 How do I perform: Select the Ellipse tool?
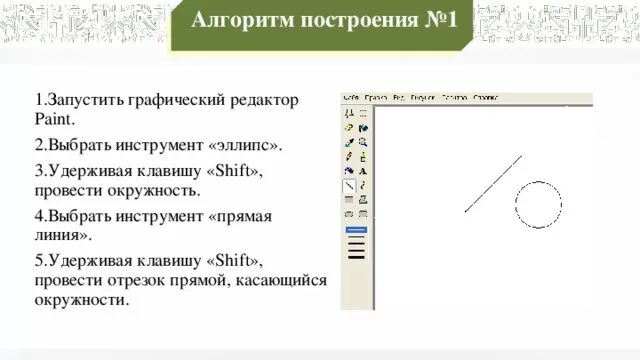pyautogui.click(x=349, y=214)
